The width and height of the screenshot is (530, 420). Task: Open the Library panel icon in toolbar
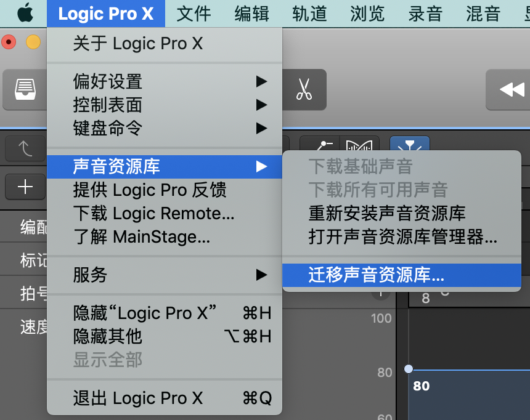(x=24, y=89)
